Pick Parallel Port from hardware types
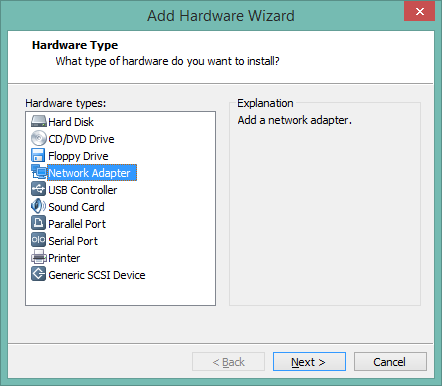Viewport: 442px width, 386px height. [77, 224]
